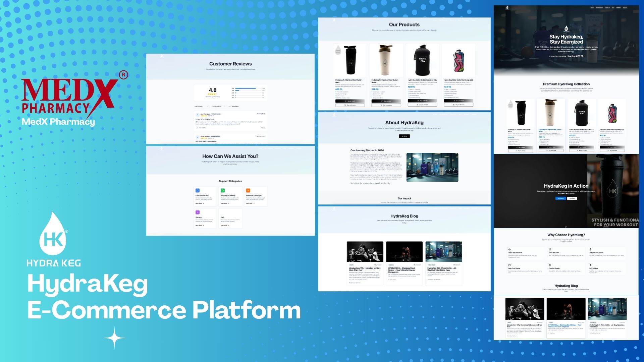
Task: Click Stainless Steel Shaker post image on Blog page
Action: [404, 251]
